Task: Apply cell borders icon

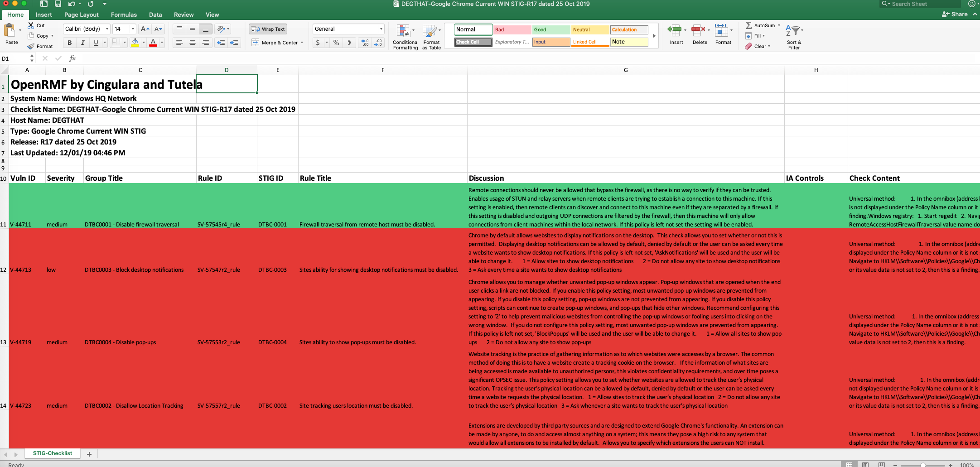Action: pyautogui.click(x=116, y=43)
